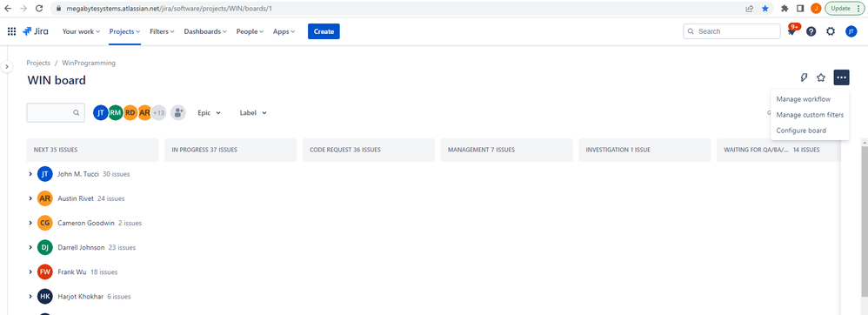Click the browser reload icon

39,9
